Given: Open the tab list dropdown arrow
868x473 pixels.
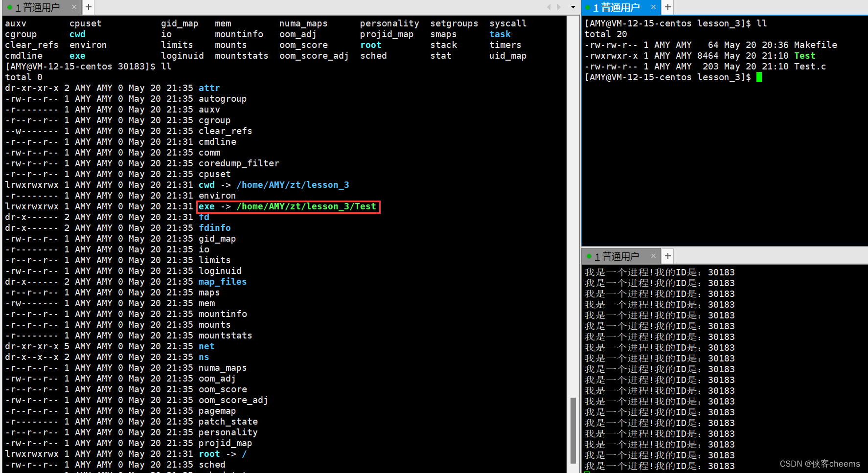Looking at the screenshot, I should point(573,7).
